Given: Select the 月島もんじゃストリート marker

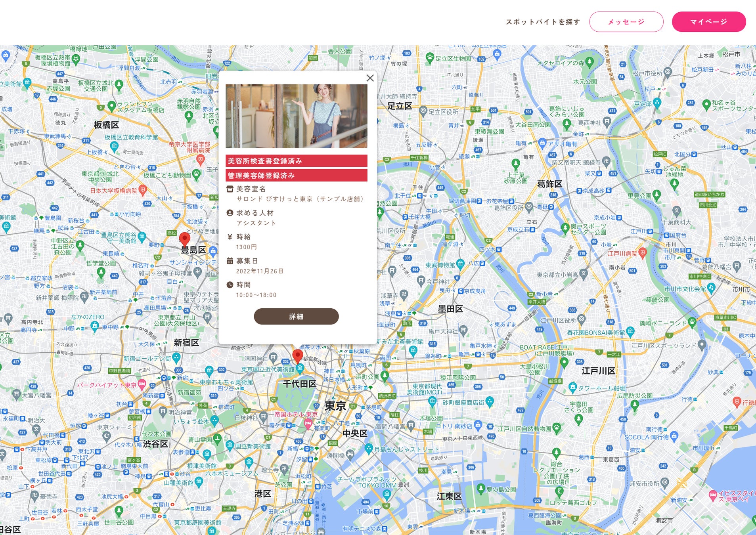Looking at the screenshot, I should pyautogui.click(x=369, y=449).
